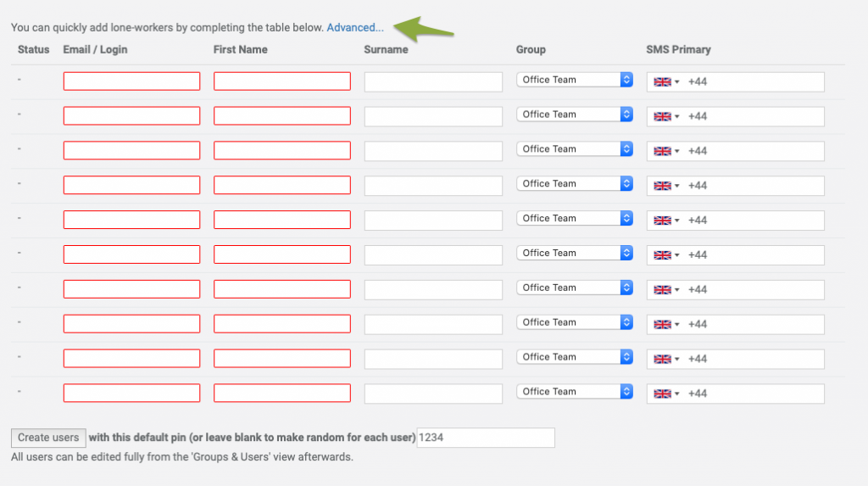Expand the Office Team group dropdown in last row
The height and width of the screenshot is (486, 868).
[x=575, y=392]
